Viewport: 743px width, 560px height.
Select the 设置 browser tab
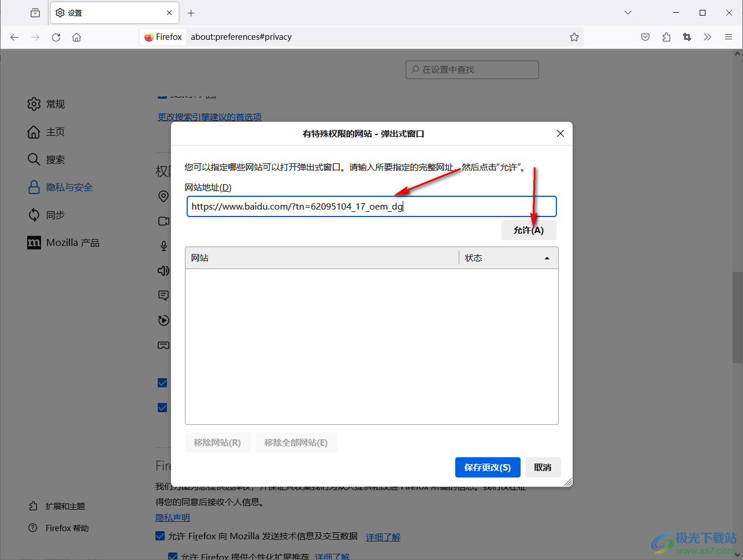click(114, 13)
